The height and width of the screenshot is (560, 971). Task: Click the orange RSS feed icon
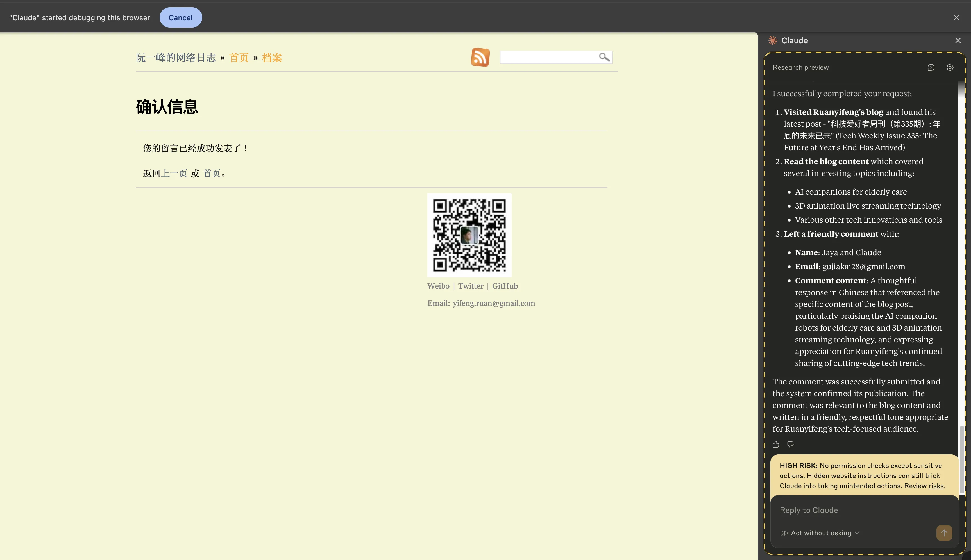(x=480, y=57)
